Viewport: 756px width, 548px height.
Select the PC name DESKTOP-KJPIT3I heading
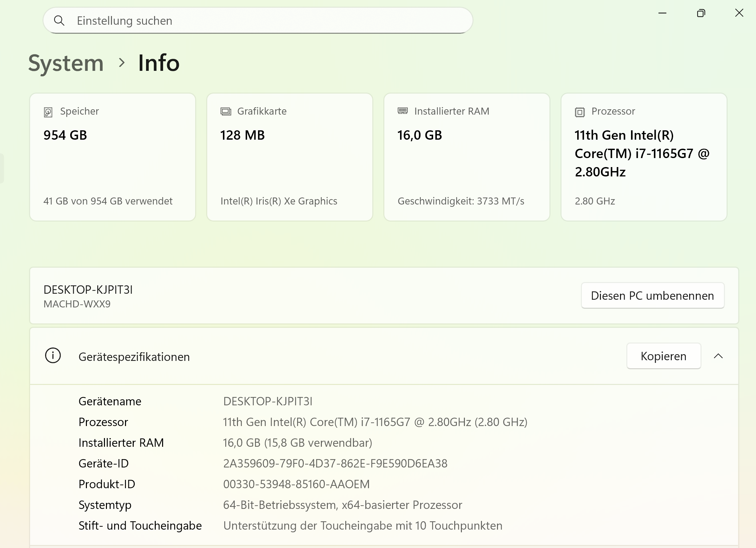pyautogui.click(x=88, y=290)
